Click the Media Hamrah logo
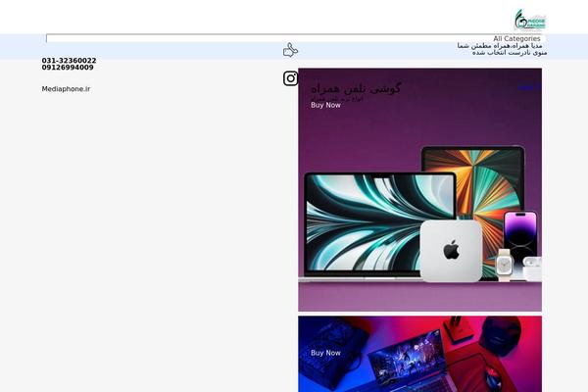Image resolution: width=588 pixels, height=392 pixels. [x=530, y=20]
